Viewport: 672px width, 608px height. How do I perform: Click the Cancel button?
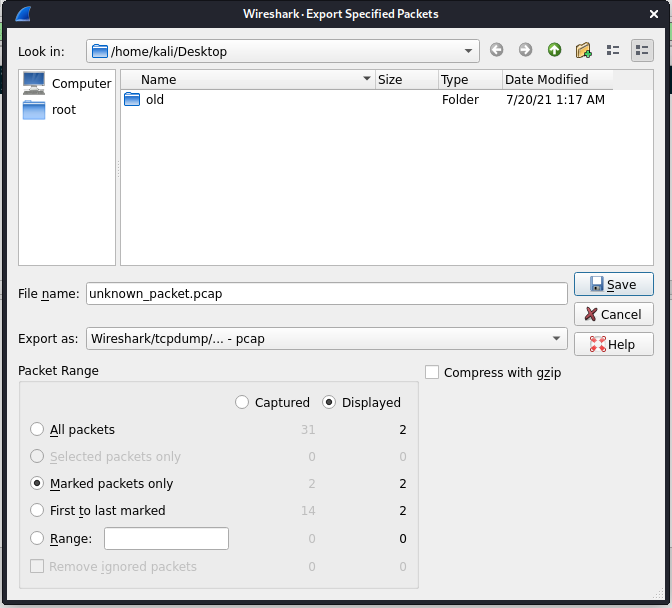coord(613,314)
